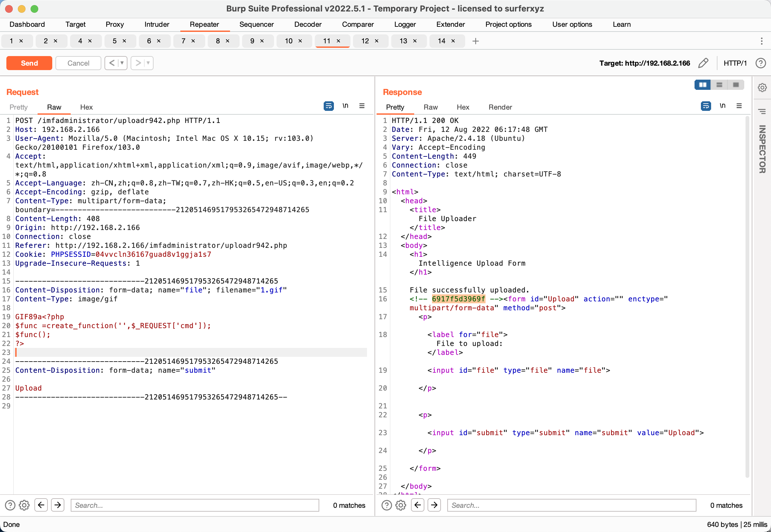Expand the Inspector panel lines icon

762,111
